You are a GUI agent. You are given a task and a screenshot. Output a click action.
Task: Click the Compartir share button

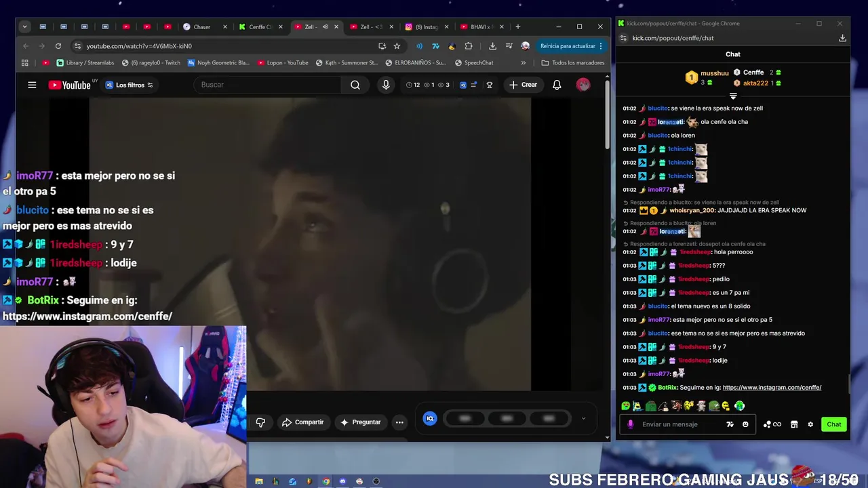coord(302,422)
